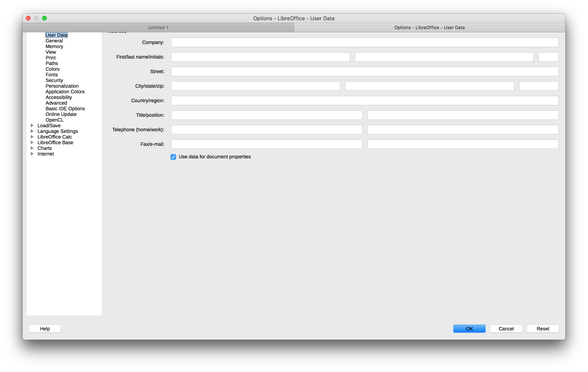Screen dimensions: 588x372
Task: Focus the Zip code input field
Action: pos(539,86)
